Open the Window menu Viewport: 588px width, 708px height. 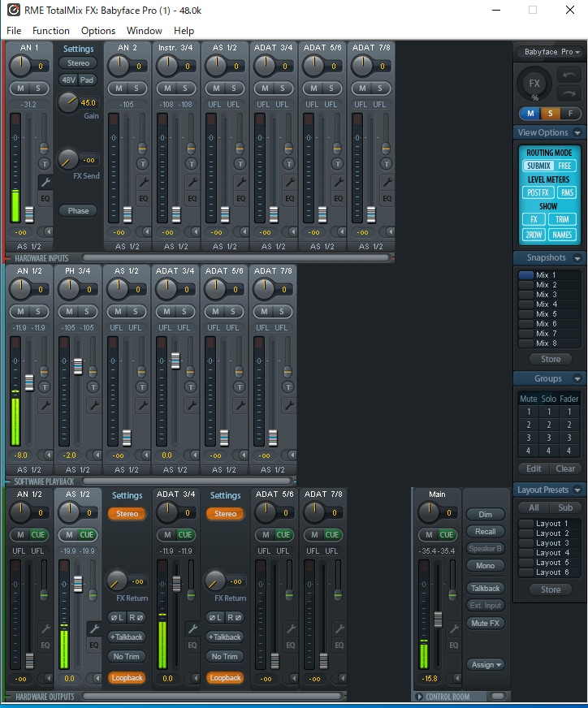click(x=144, y=30)
